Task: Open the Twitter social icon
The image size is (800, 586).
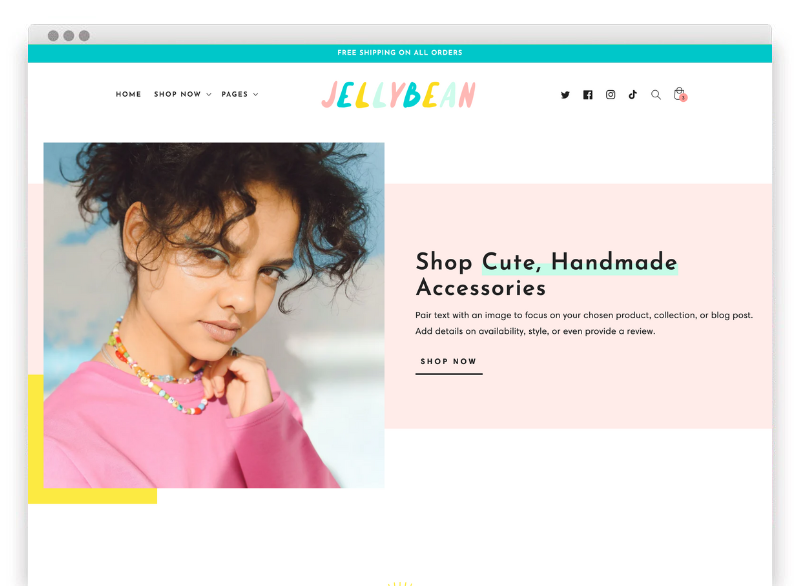Action: point(565,95)
